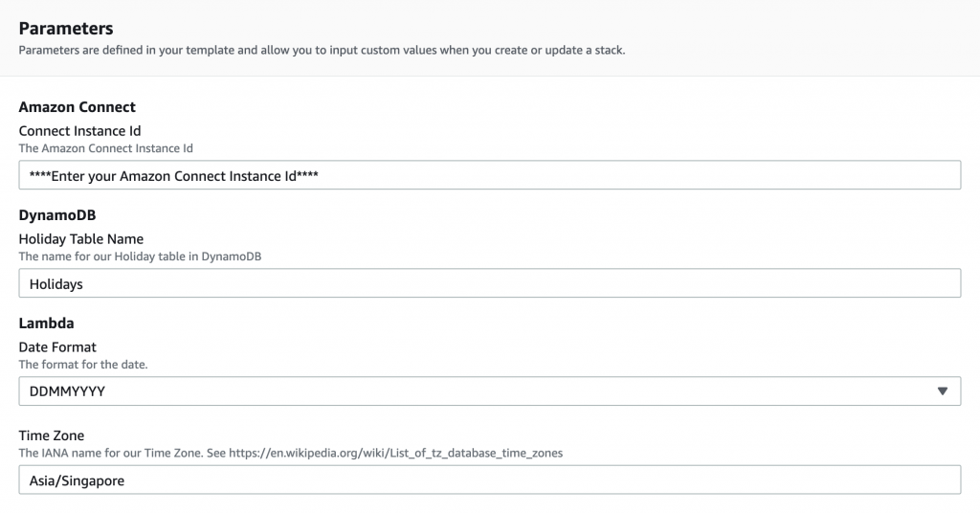The width and height of the screenshot is (980, 513).
Task: Click the Parameters section heading
Action: tap(66, 28)
